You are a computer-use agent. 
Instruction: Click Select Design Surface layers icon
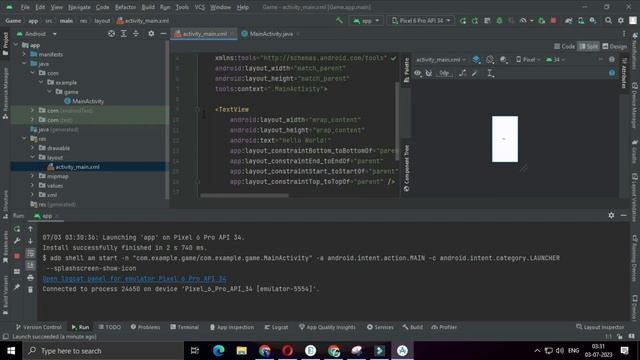(476, 60)
